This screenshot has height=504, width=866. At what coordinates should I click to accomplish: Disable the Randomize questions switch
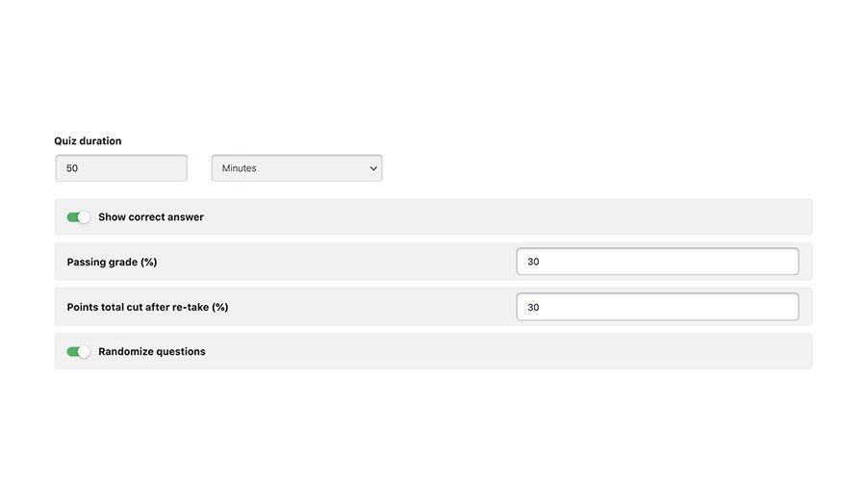[x=79, y=352]
